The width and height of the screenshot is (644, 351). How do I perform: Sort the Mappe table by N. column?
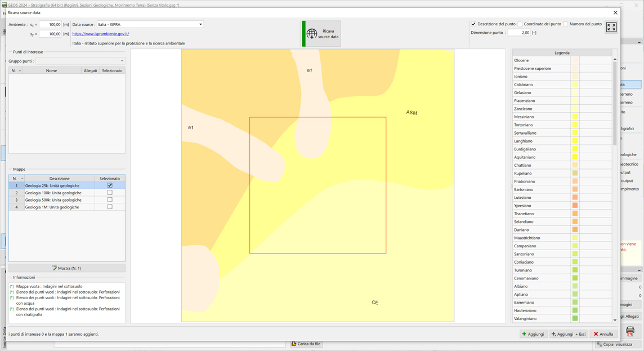click(x=16, y=179)
